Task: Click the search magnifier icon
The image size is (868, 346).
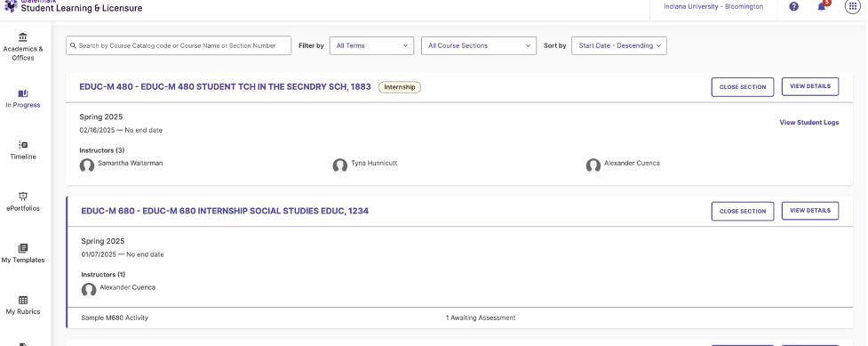Action: tap(73, 46)
